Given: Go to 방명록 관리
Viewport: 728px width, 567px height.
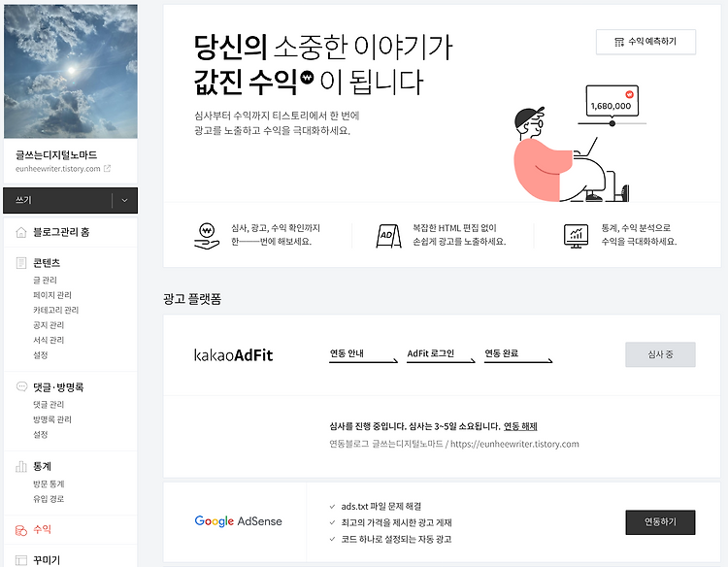Looking at the screenshot, I should coord(52,419).
